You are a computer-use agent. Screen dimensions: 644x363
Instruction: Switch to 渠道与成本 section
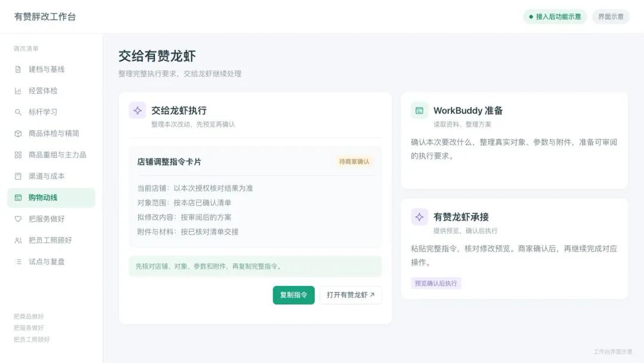(x=51, y=176)
